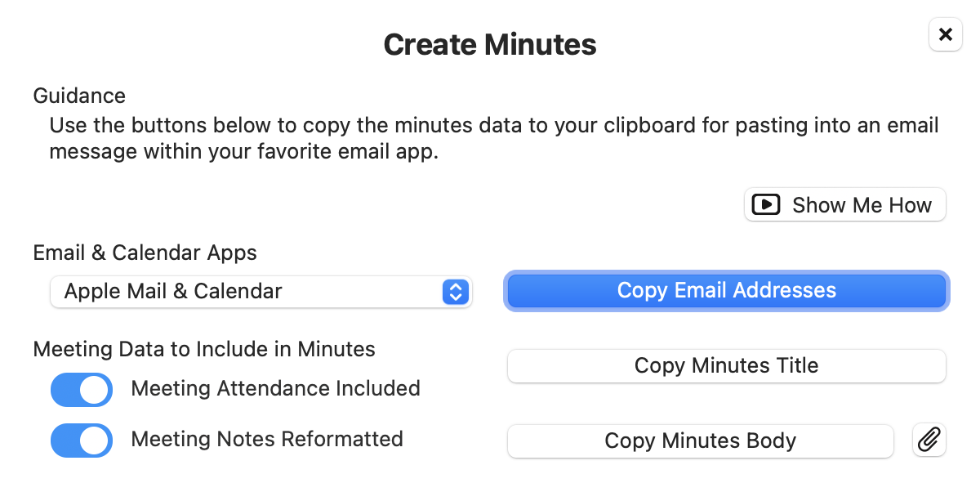
Task: Disable the Meeting Attendance Included switch
Action: [82, 389]
